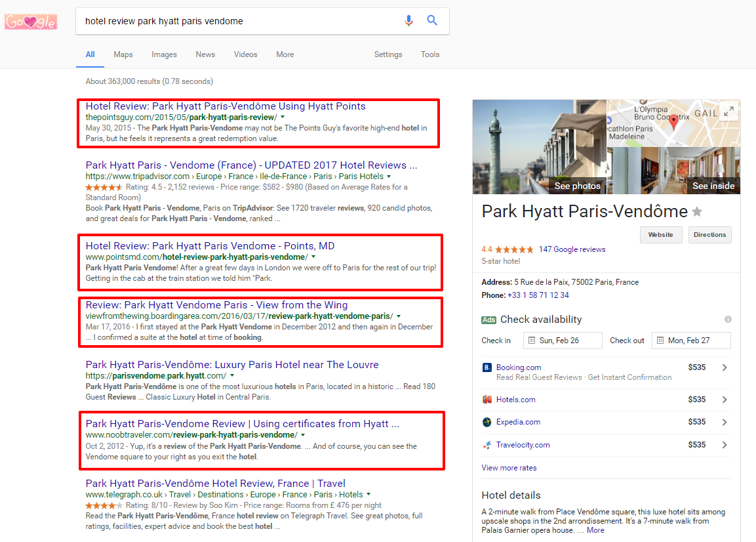Screen dimensions: 756x542
Task: Open Booking.com rate link
Action: point(518,367)
